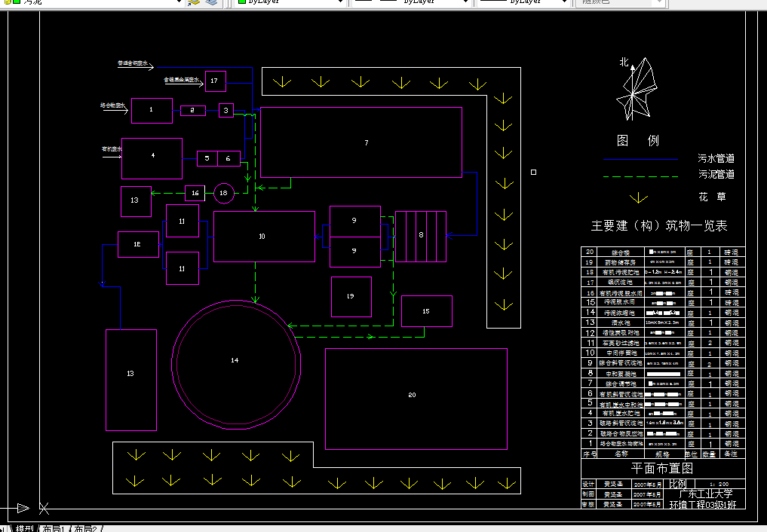Image resolution: width=767 pixels, height=532 pixels.
Task: Select the 名称 table header cell
Action: coord(621,454)
